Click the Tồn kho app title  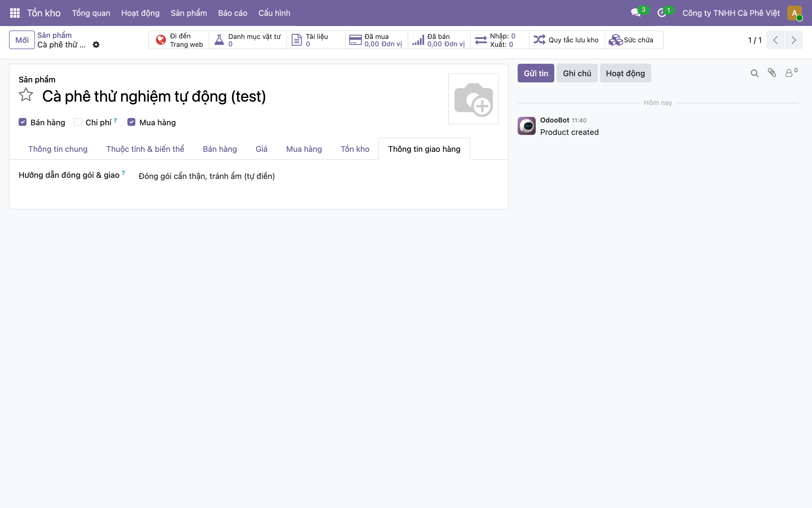point(44,13)
